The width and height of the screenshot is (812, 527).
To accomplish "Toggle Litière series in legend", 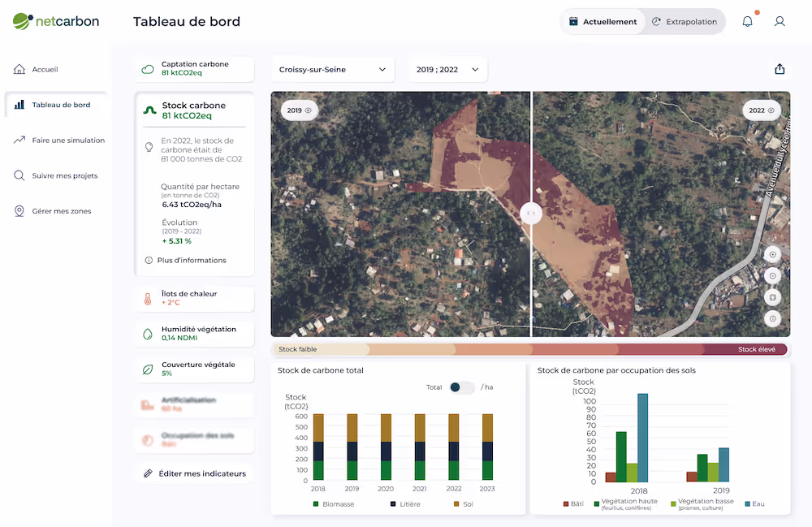I will click(x=405, y=503).
